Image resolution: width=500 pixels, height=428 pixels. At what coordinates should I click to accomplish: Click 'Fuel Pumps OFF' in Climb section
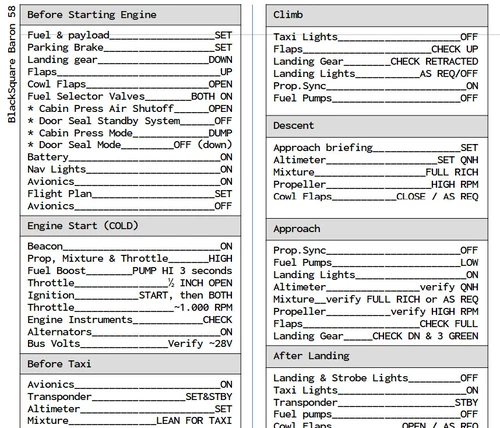(x=376, y=98)
